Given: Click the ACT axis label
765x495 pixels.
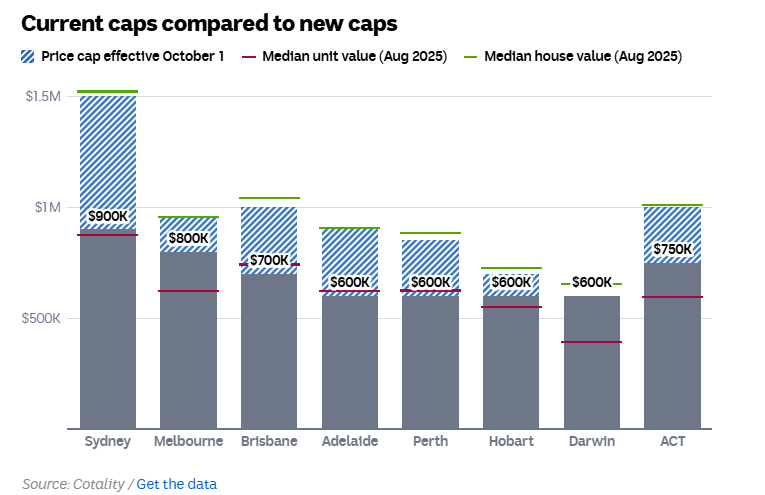Looking at the screenshot, I should pos(672,441).
